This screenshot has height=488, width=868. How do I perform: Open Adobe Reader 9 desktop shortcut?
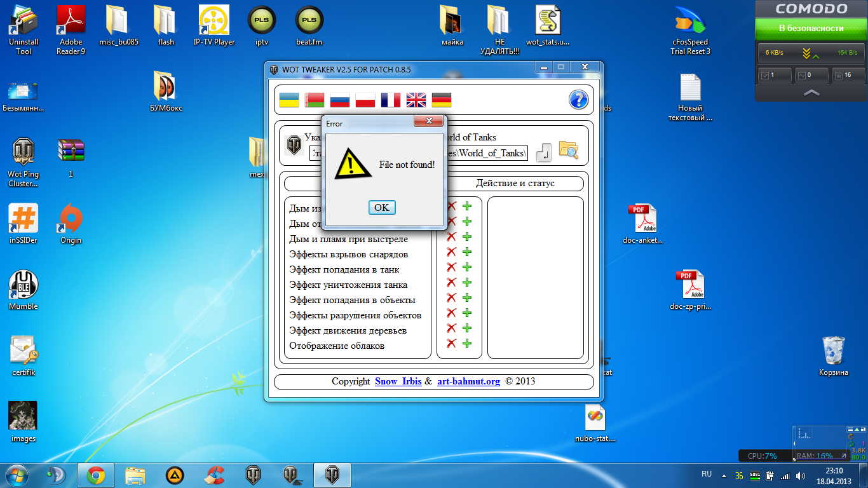(71, 30)
